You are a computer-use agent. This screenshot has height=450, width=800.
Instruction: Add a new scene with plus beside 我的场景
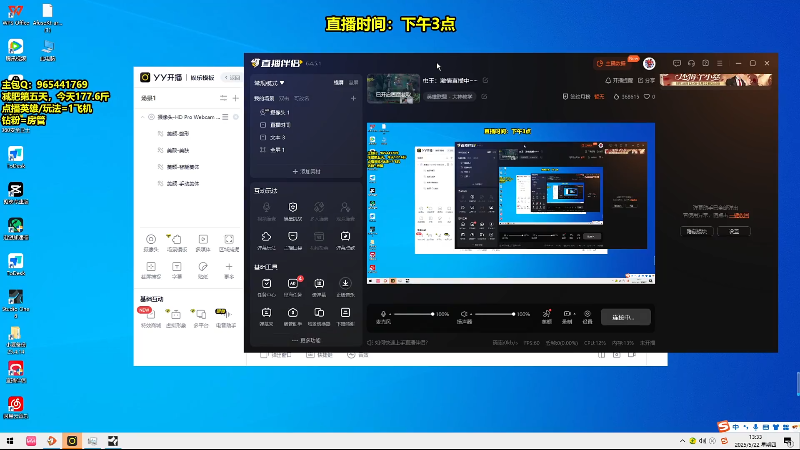pos(353,98)
